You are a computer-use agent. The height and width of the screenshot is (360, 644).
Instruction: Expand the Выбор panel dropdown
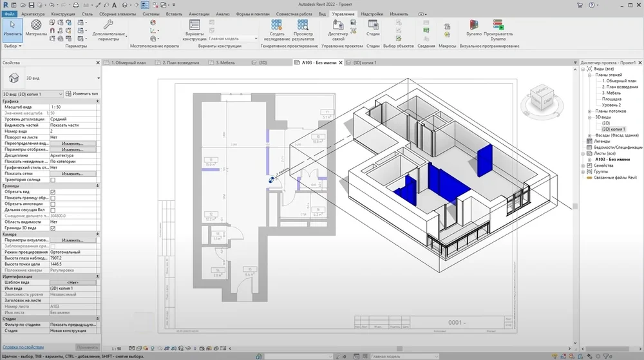[x=12, y=46]
